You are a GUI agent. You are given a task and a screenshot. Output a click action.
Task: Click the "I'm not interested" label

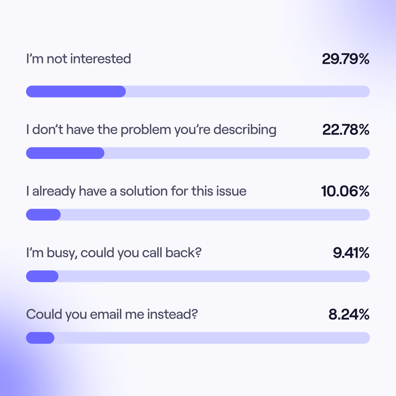(x=78, y=59)
